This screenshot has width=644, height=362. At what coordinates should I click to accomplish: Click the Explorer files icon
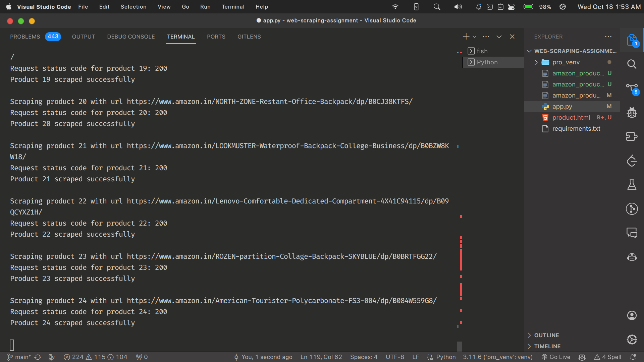pos(632,40)
